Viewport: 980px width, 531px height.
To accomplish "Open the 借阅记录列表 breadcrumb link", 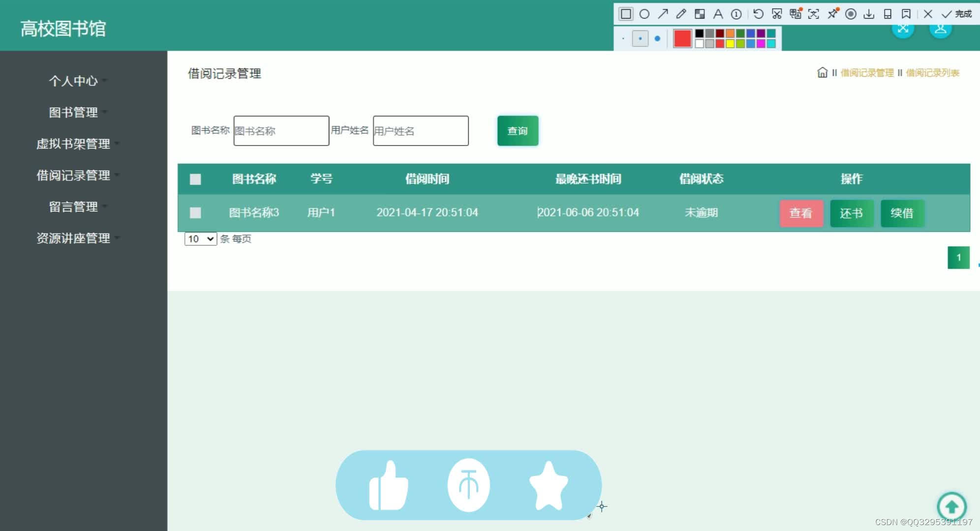I will [x=933, y=73].
